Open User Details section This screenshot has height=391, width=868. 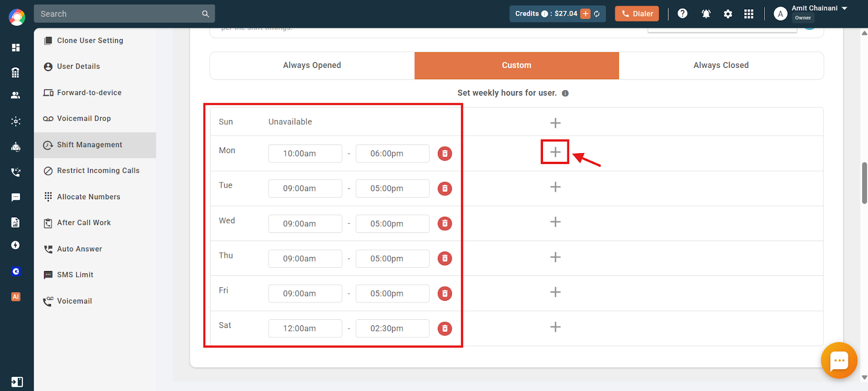(95, 66)
